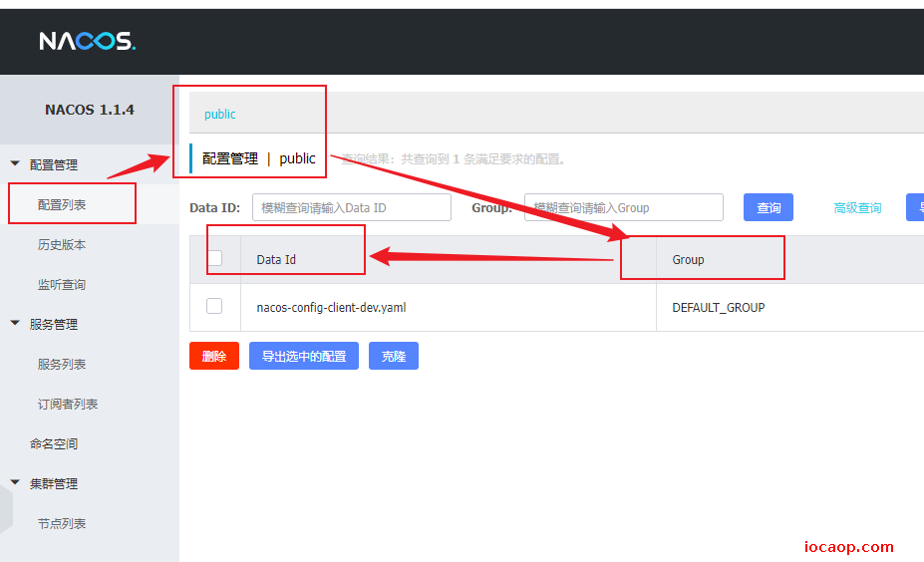Click the 服务管理 sidebar section label
Image resolution: width=924 pixels, height=562 pixels.
(x=54, y=325)
